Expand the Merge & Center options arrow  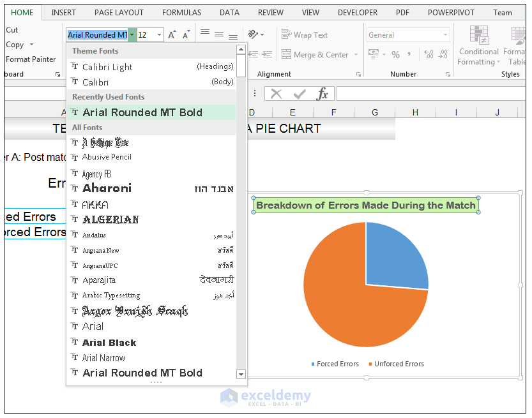(x=356, y=54)
